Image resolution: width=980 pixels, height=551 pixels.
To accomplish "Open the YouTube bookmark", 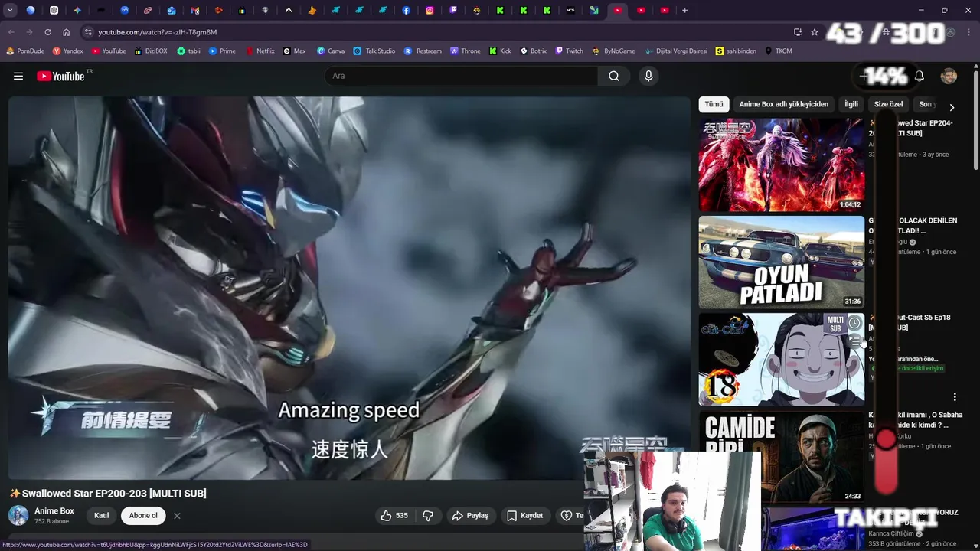I will (x=109, y=51).
